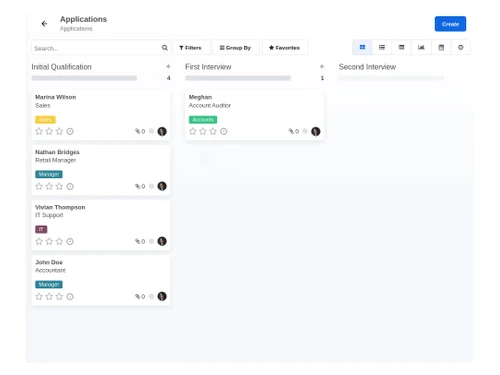
Task: Click Initial Qualification progress bar
Action: [x=84, y=78]
